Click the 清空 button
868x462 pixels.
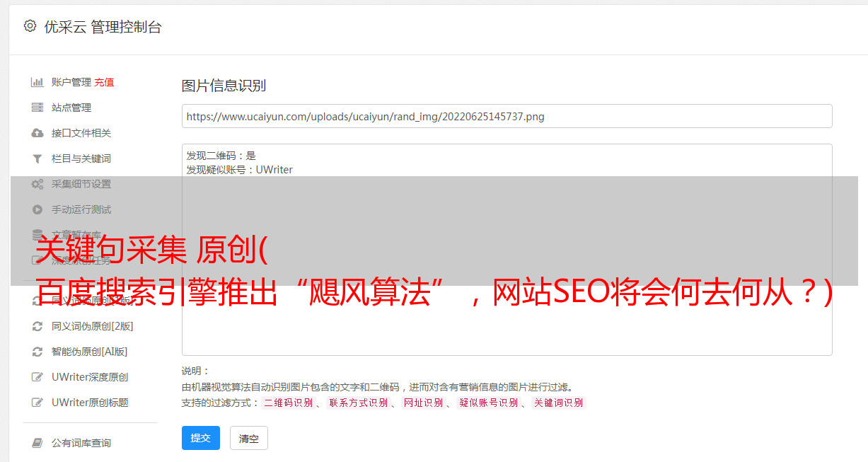[249, 438]
